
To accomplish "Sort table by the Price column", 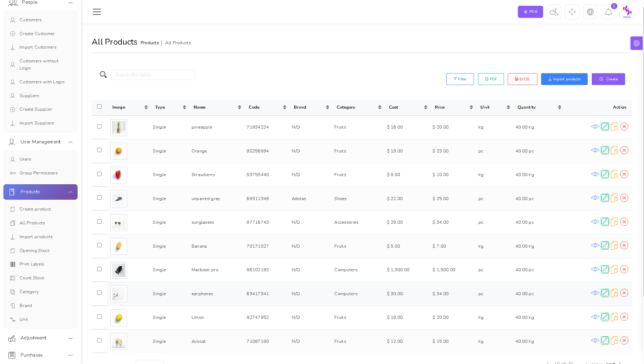I will [440, 107].
